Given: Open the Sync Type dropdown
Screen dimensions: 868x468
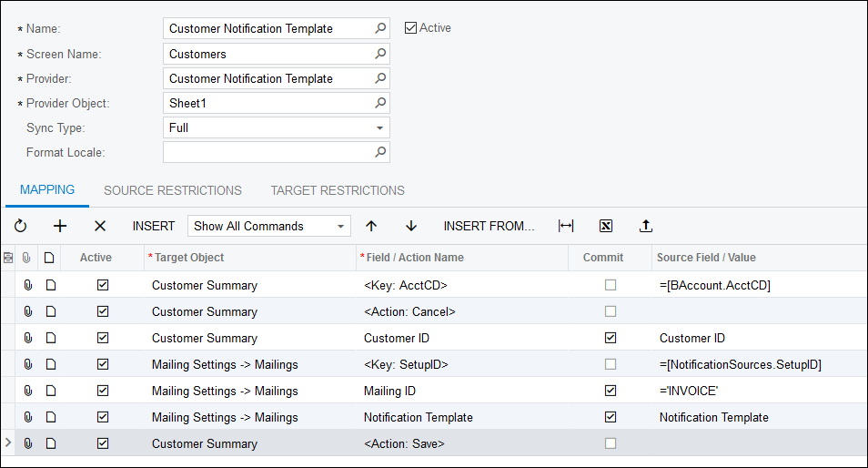Looking at the screenshot, I should tap(379, 128).
